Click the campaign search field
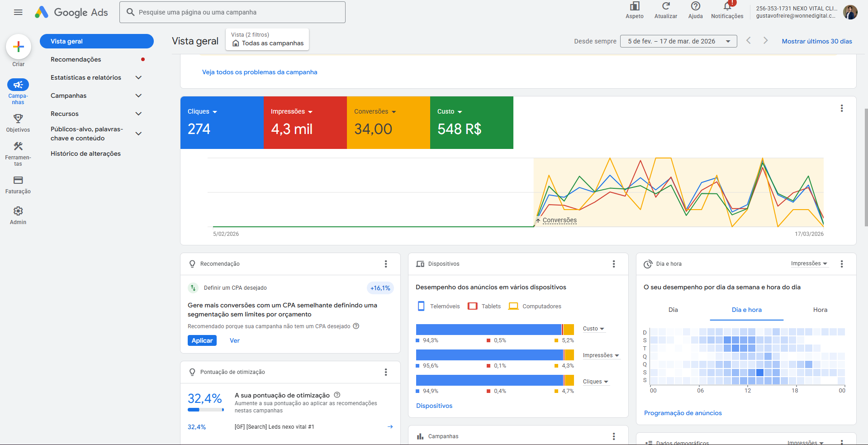Image resolution: width=868 pixels, height=445 pixels. click(232, 12)
